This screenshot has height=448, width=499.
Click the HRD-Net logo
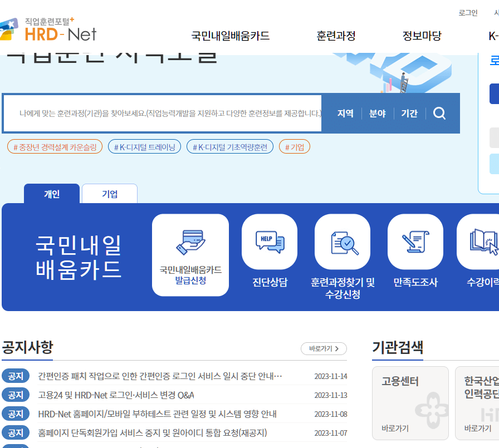[48, 29]
